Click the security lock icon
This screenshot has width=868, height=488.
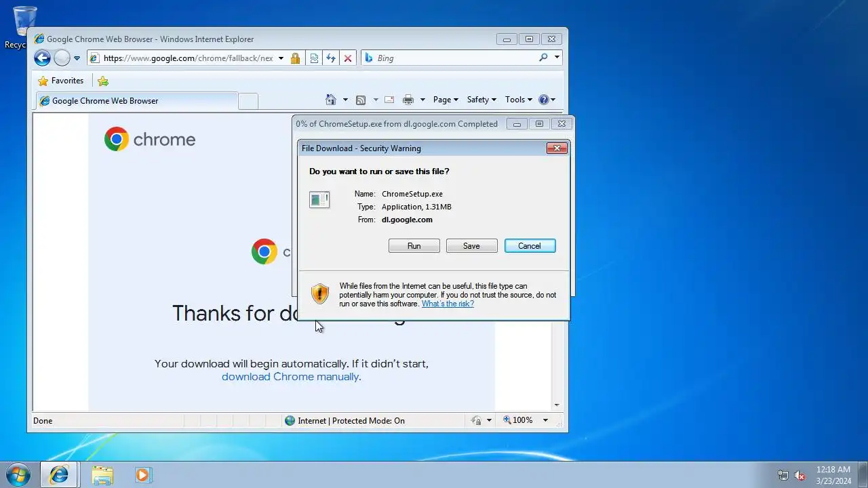(295, 58)
